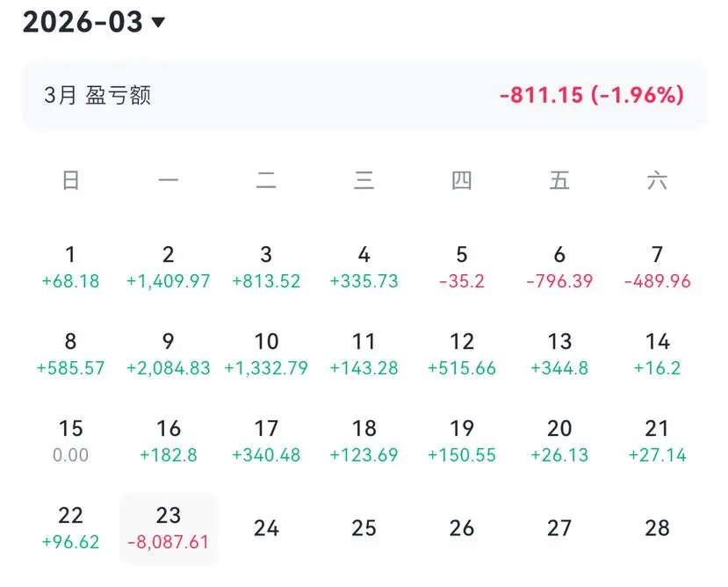View day 11 showing +143.28

[x=364, y=354]
